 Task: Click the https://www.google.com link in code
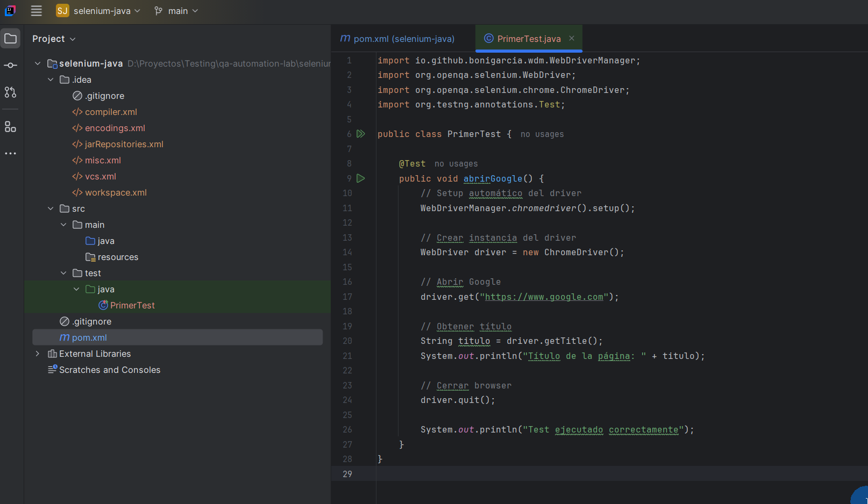click(x=545, y=297)
